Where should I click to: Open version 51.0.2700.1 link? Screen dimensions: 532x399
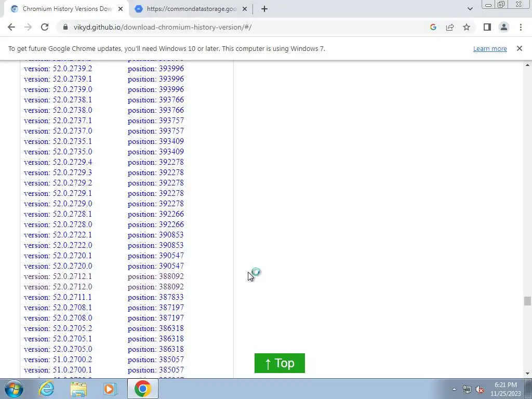(58, 370)
